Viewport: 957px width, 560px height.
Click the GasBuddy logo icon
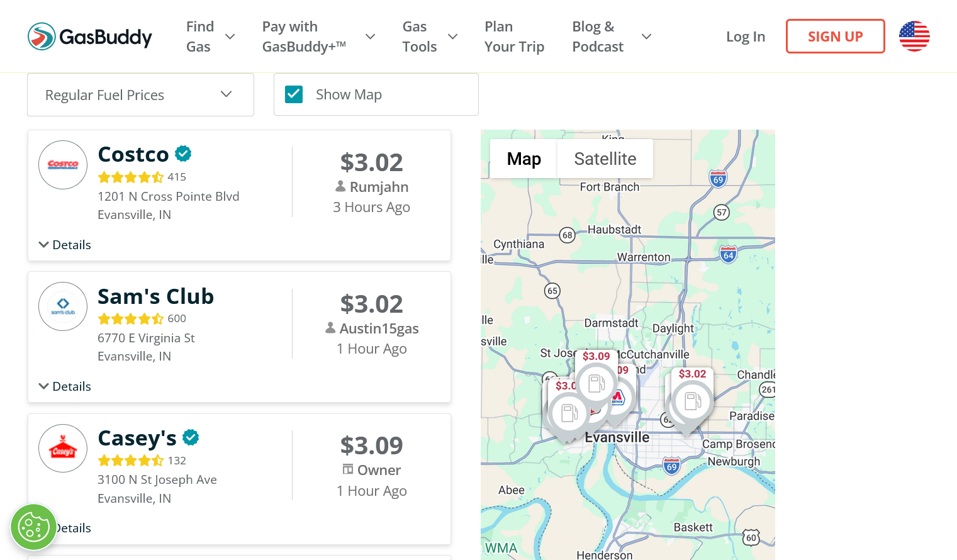42,36
